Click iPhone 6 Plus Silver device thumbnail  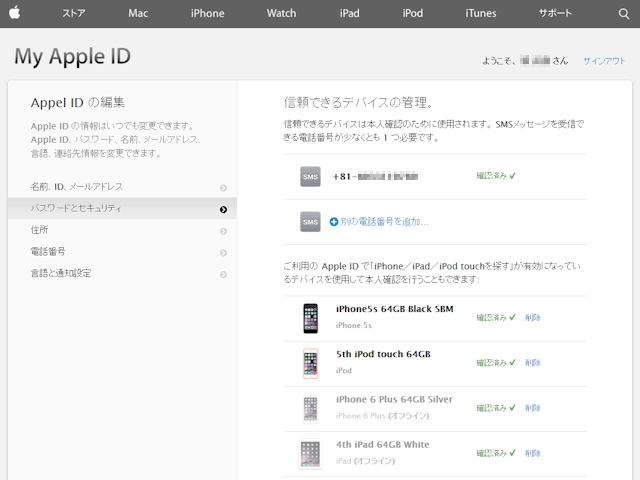click(310, 408)
